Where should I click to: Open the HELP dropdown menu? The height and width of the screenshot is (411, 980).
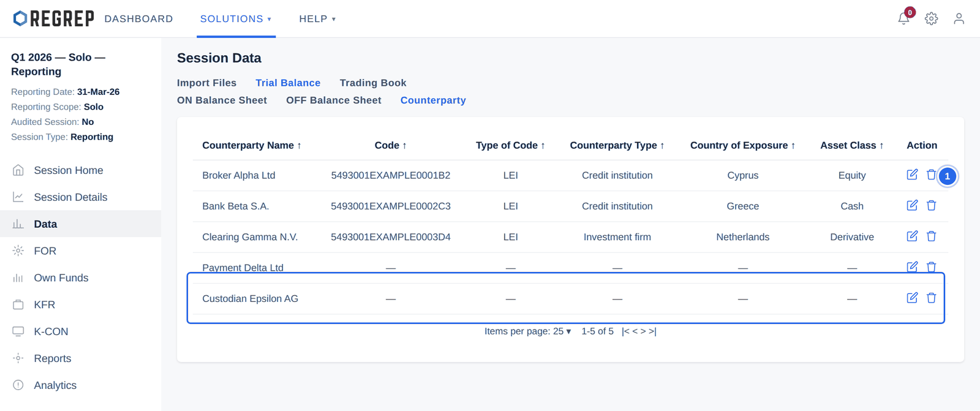[317, 19]
